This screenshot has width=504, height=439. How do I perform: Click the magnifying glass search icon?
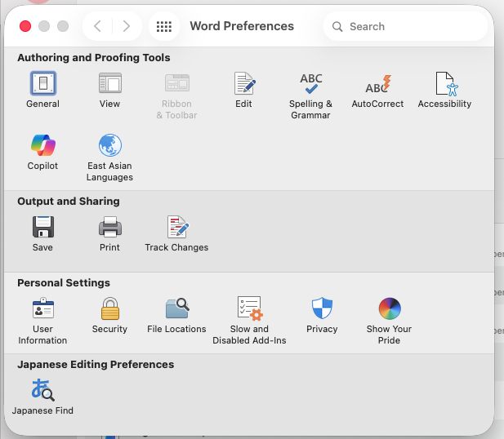(337, 26)
